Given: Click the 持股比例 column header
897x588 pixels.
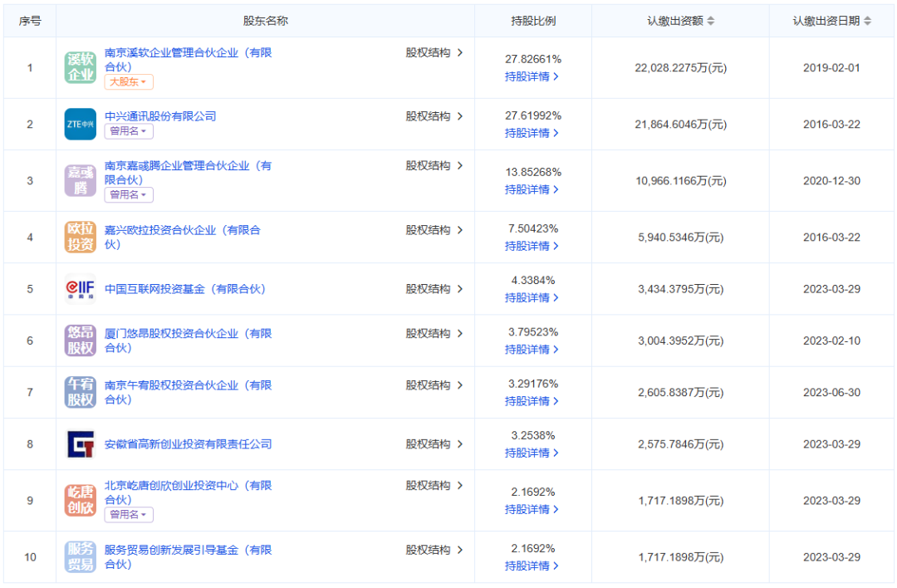Looking at the screenshot, I should tap(533, 21).
